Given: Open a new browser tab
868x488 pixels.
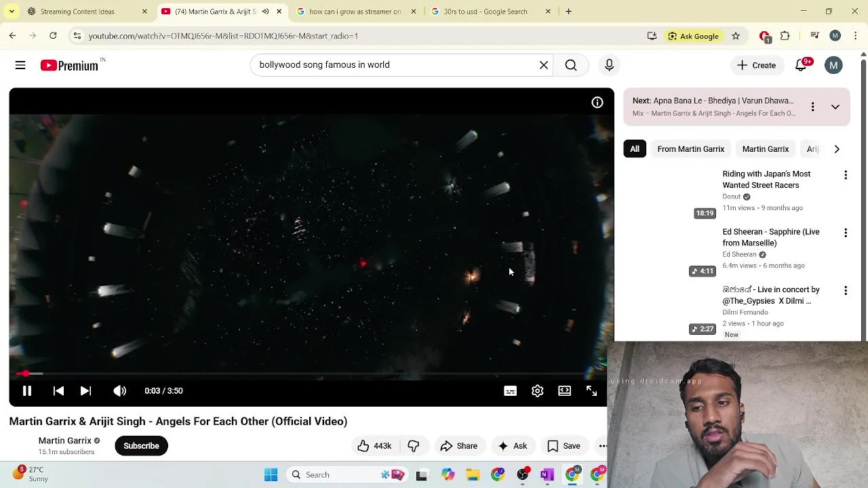Looking at the screenshot, I should pos(568,12).
